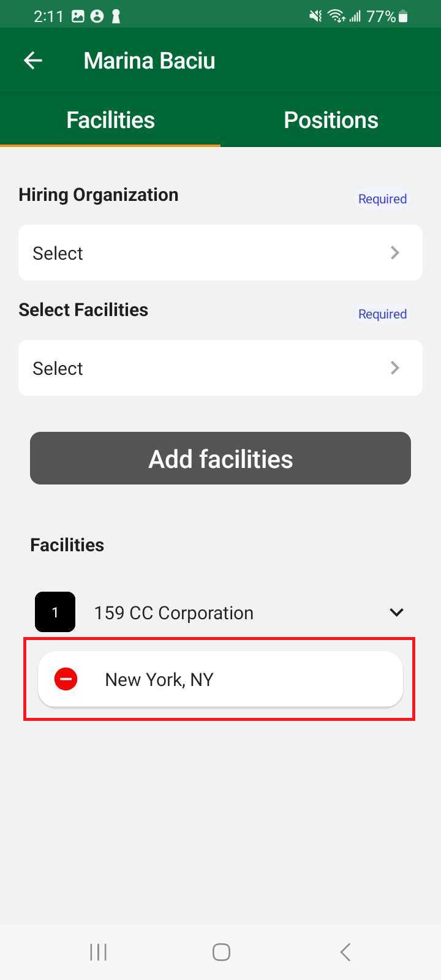
Task: Tap the Required label for Select Facilities
Action: pos(382,314)
